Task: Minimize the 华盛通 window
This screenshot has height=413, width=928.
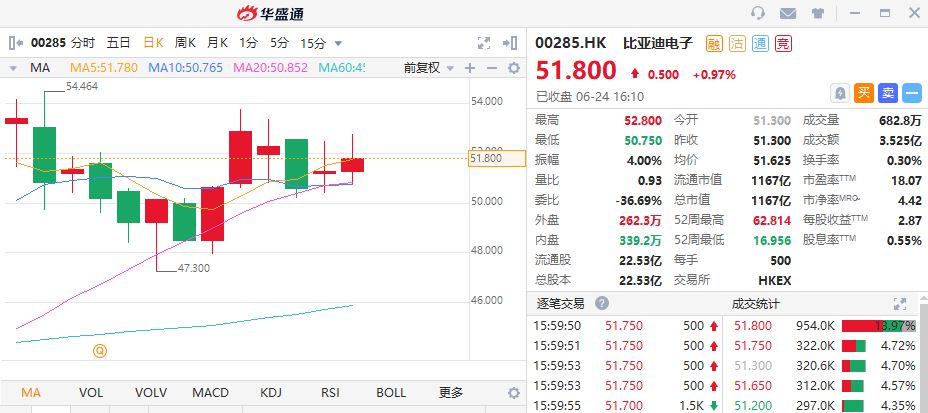Action: pyautogui.click(x=855, y=13)
